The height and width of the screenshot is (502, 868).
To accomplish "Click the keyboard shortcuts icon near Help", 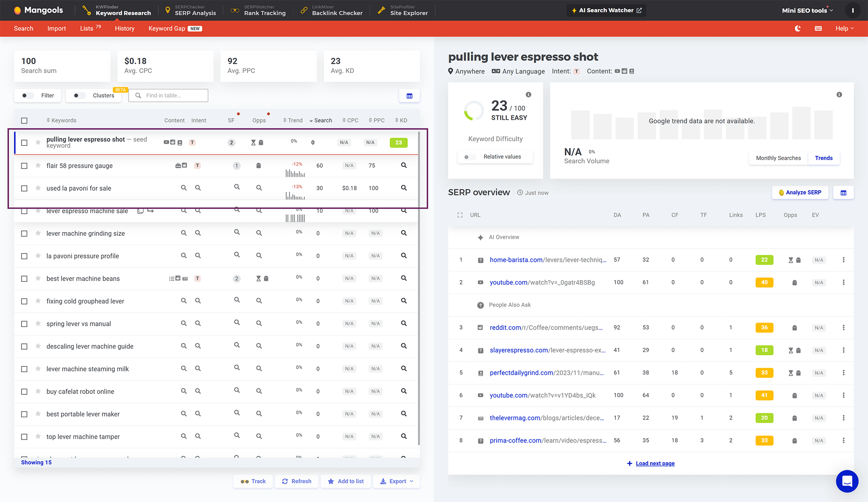I will click(x=818, y=28).
